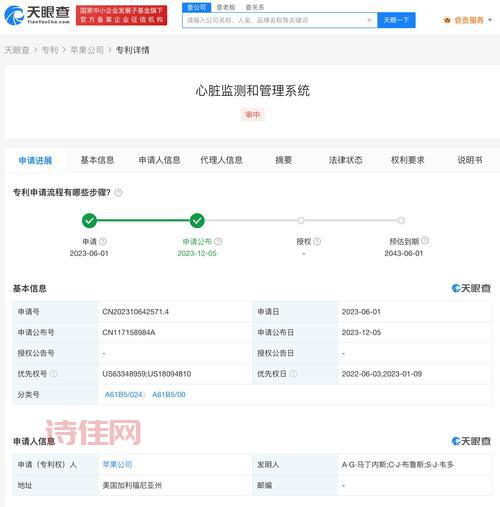The image size is (500, 507).
Task: Click help icon beside 优先权号
Action: coord(53,374)
